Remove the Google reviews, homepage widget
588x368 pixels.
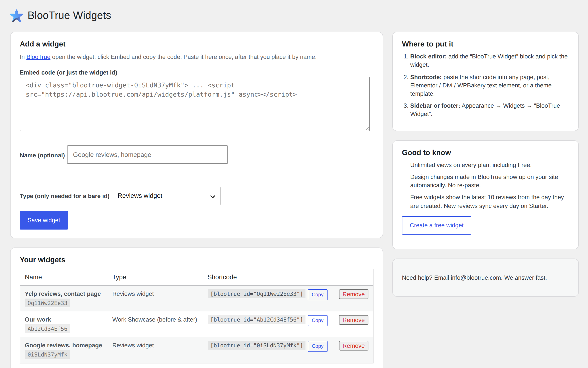pos(353,346)
